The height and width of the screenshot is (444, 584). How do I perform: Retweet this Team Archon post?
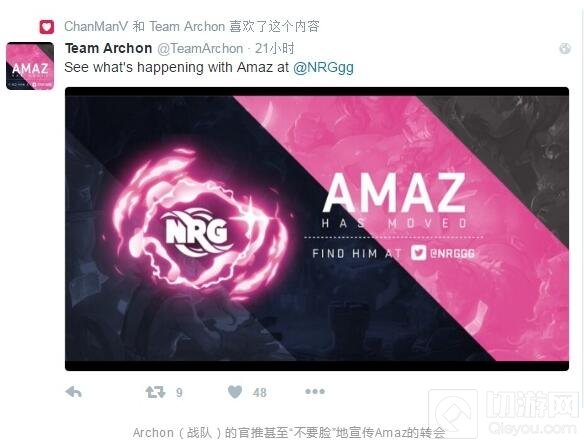(155, 392)
